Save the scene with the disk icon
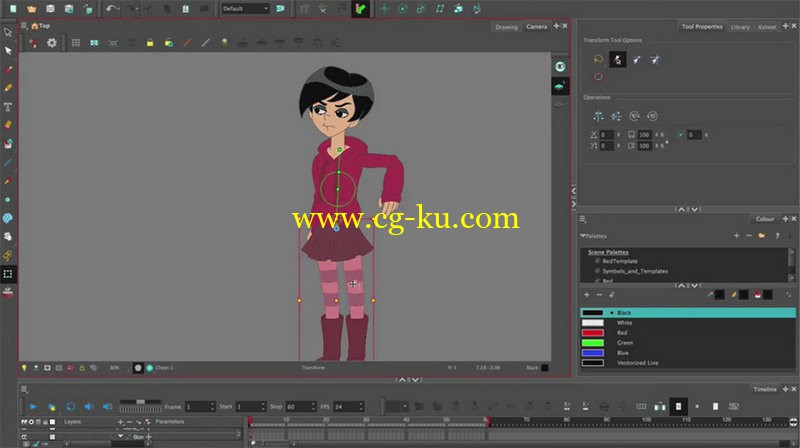The height and width of the screenshot is (448, 800). (x=50, y=9)
